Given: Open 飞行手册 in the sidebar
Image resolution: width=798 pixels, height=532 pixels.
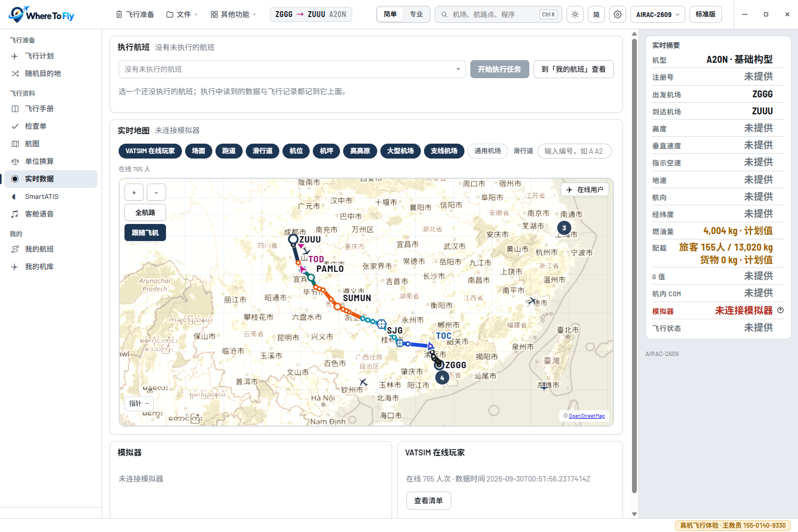Looking at the screenshot, I should [x=51, y=109].
